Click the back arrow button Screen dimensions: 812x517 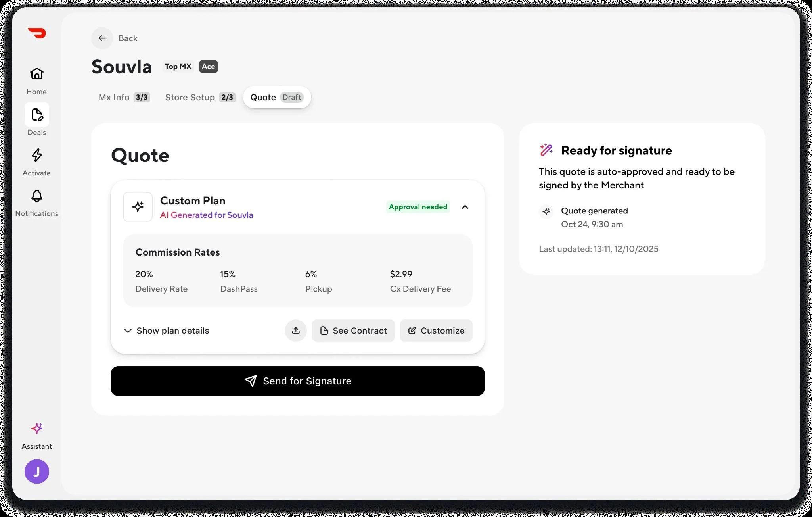pyautogui.click(x=102, y=38)
